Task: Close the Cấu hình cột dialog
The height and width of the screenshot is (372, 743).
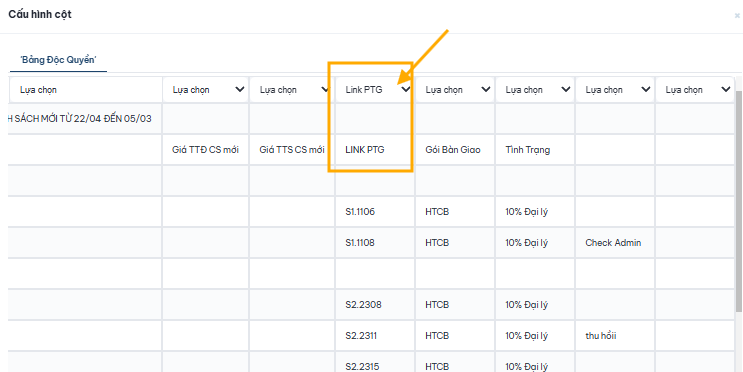Action: 737,16
